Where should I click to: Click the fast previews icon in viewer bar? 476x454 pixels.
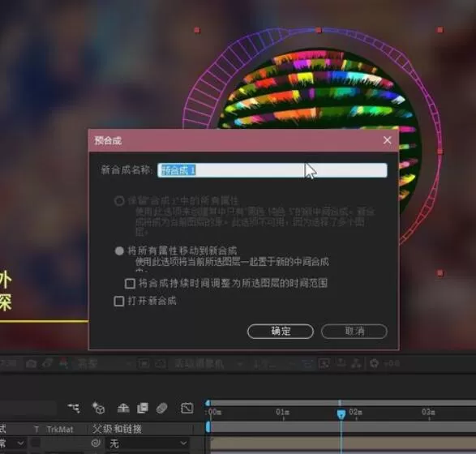point(324,363)
